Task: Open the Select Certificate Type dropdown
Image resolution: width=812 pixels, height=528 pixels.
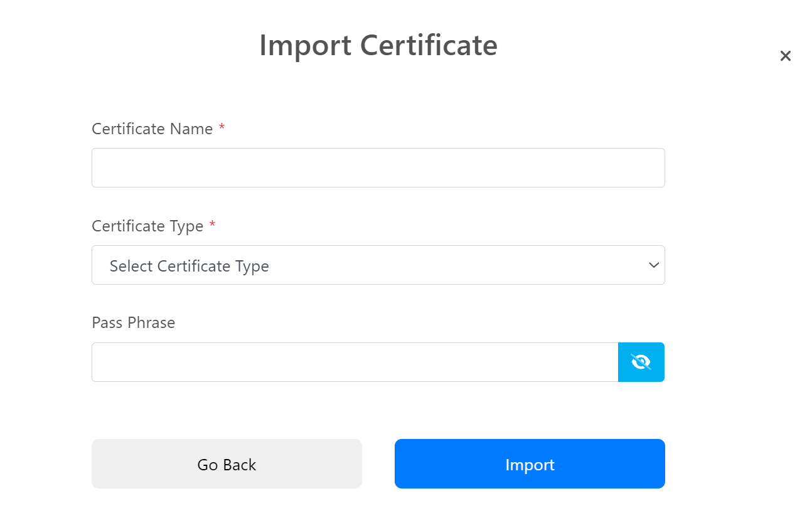Action: point(378,265)
